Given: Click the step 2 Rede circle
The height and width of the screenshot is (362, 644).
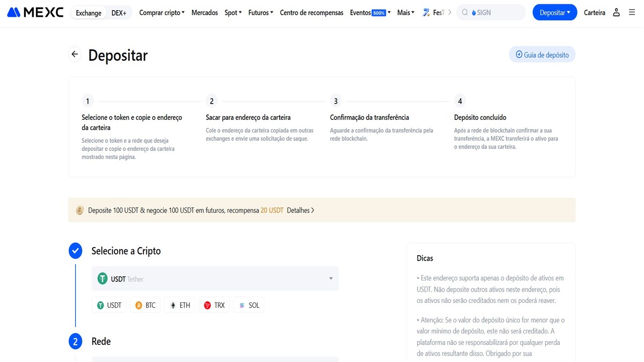Looking at the screenshot, I should tap(76, 342).
